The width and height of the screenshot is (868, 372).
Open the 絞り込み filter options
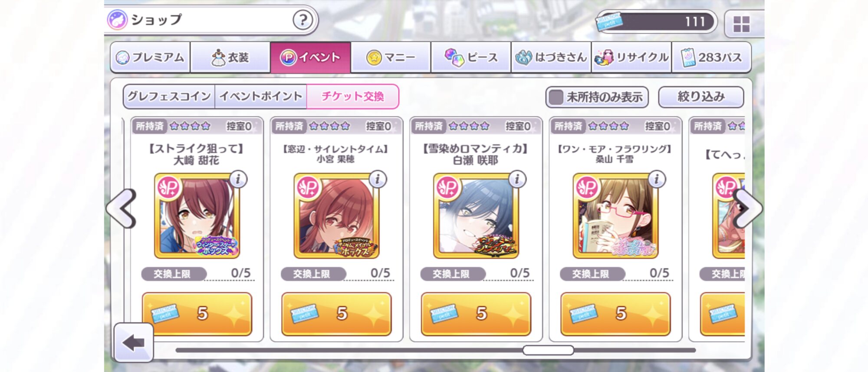click(x=701, y=97)
